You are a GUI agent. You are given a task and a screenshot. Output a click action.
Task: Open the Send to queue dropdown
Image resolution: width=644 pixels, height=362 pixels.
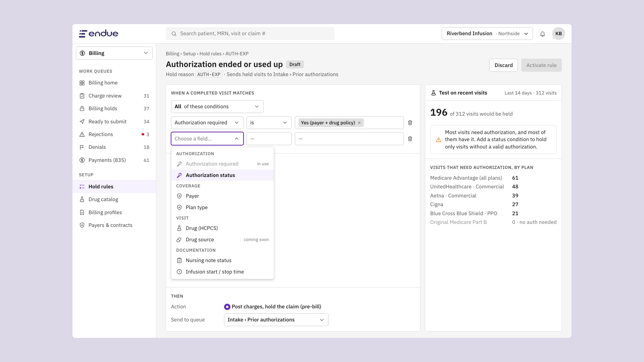276,320
